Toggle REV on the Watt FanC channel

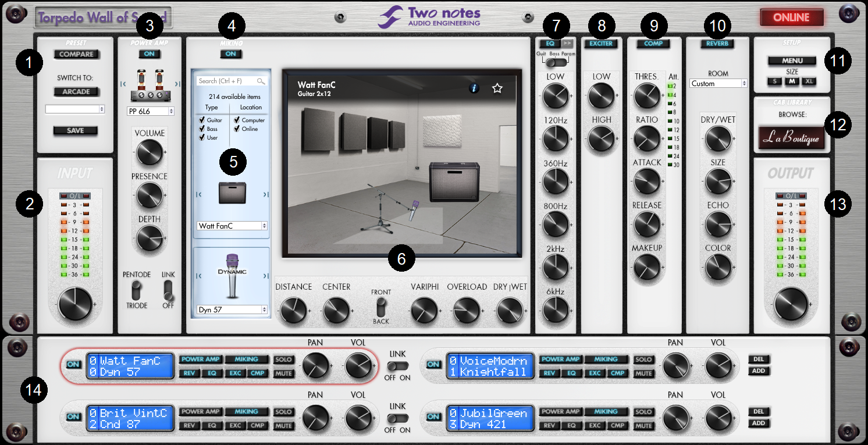click(x=188, y=373)
